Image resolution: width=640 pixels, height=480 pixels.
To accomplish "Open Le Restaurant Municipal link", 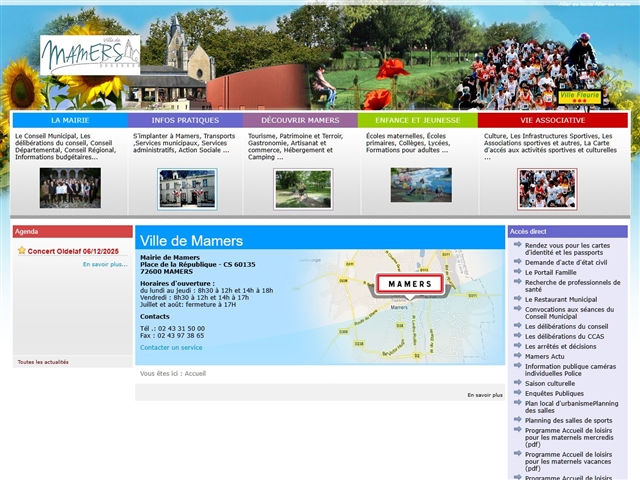I will (561, 299).
